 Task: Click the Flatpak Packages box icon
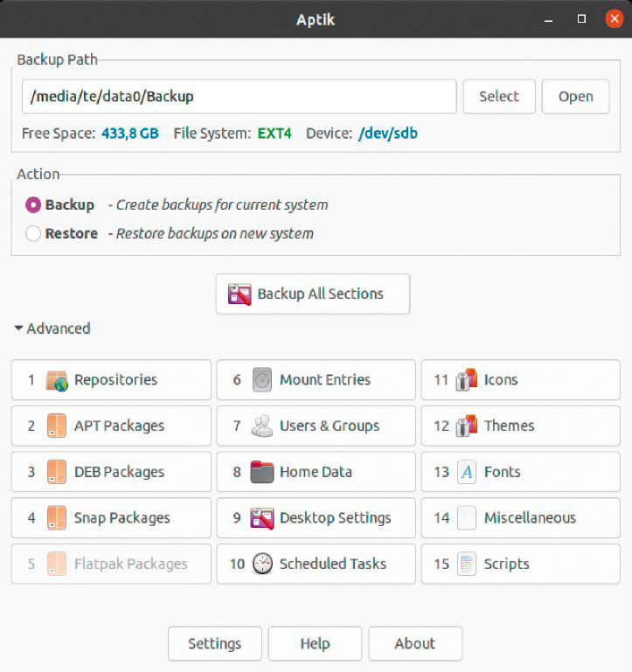[x=57, y=564]
